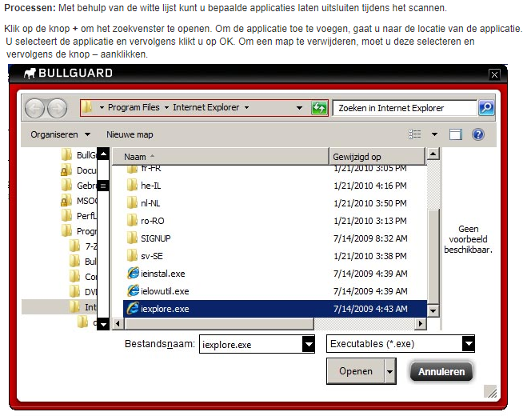Click Nieuwe map to create folder
The image size is (527, 420).
[x=130, y=134]
